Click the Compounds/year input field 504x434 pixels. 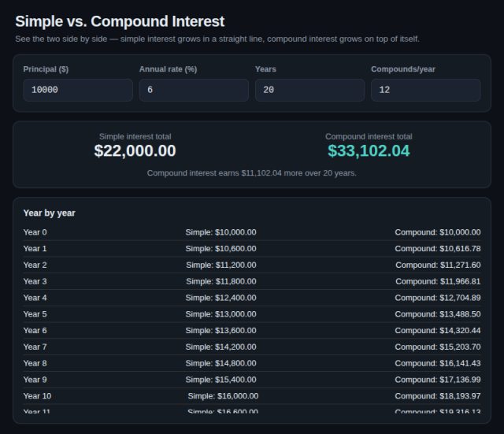[x=425, y=90]
